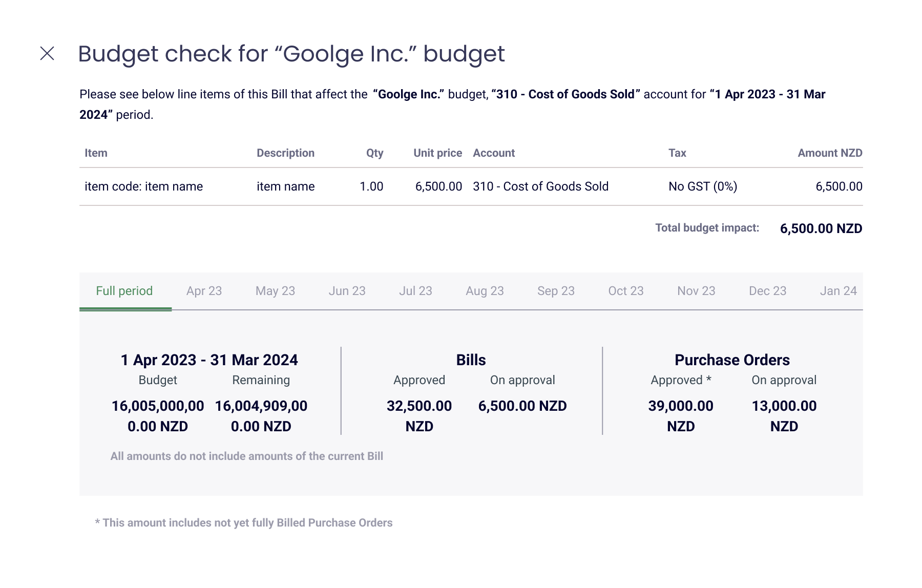
Task: Click the Description column header
Action: [285, 153]
